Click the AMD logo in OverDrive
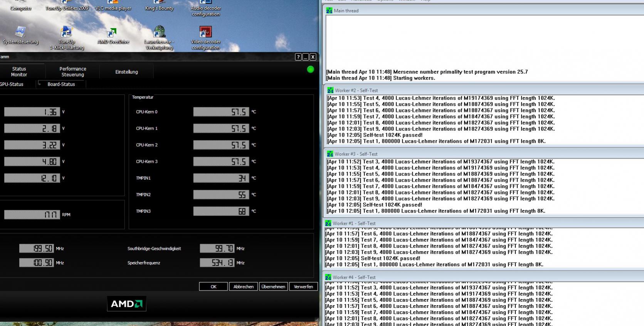644x326 pixels. pyautogui.click(x=126, y=304)
